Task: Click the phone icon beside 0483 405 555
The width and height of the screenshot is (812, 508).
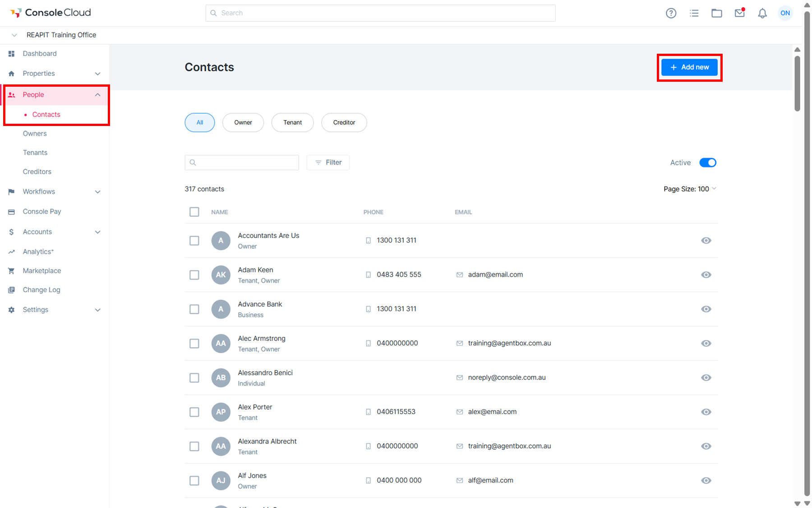Action: (x=368, y=275)
